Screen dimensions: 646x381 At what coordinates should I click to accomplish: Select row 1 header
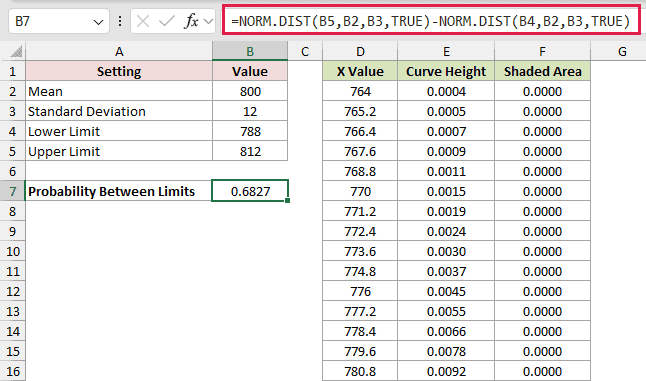point(12,71)
